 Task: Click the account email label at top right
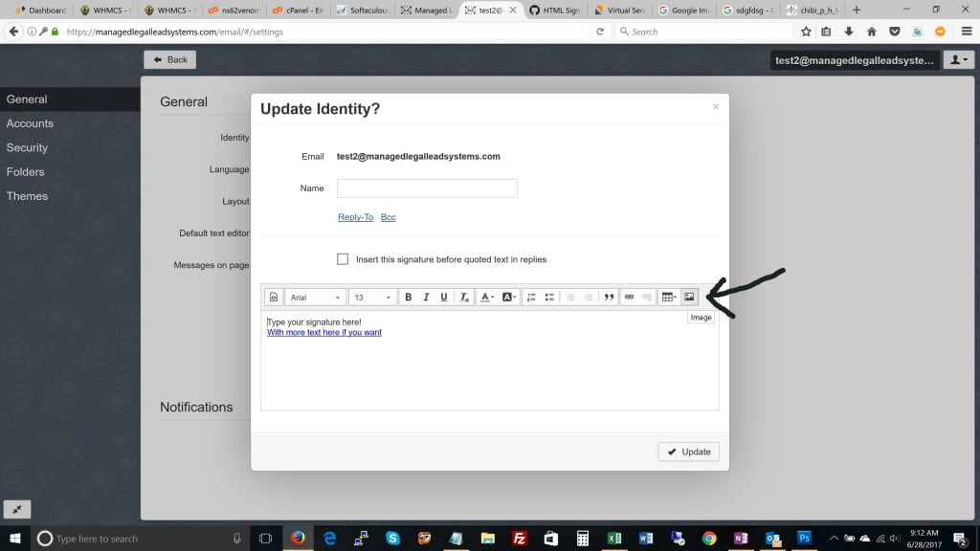855,60
